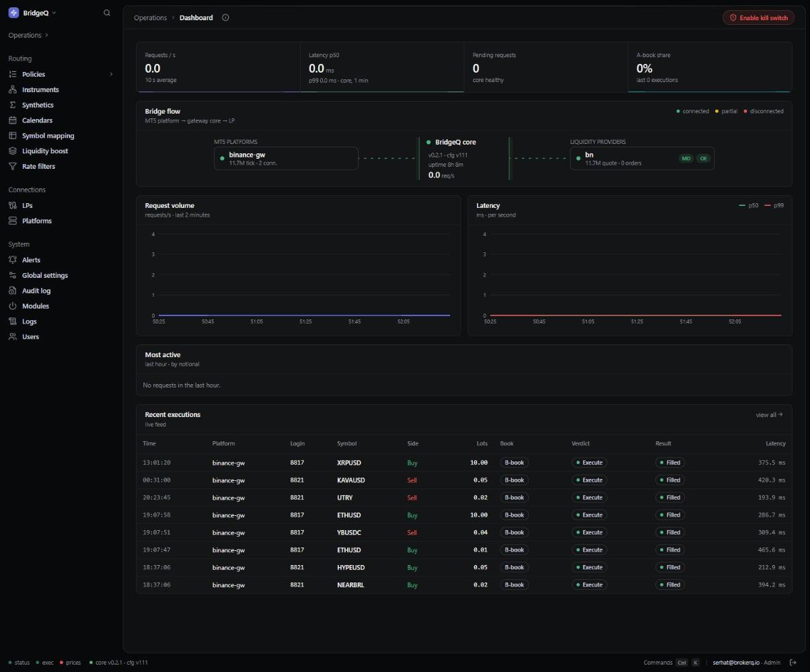Click view all recent executions link

[x=769, y=415]
